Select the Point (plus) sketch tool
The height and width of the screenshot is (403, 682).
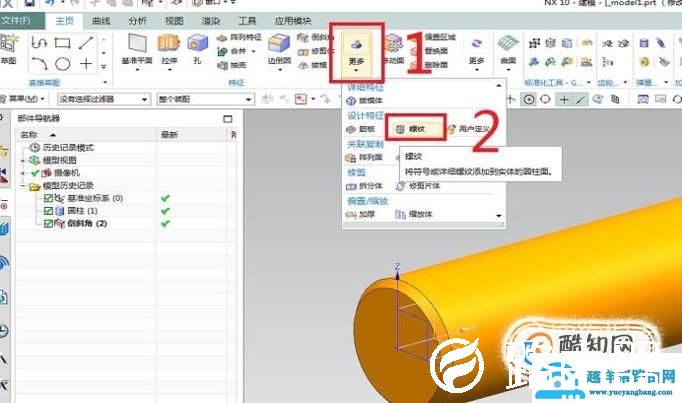pos(86,64)
